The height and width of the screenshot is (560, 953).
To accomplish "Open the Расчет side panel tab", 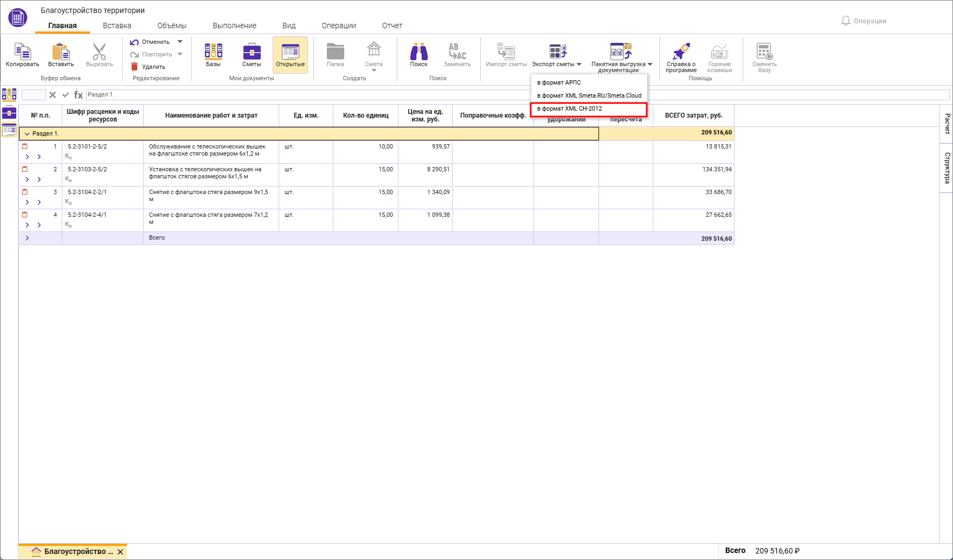I will pos(946,124).
